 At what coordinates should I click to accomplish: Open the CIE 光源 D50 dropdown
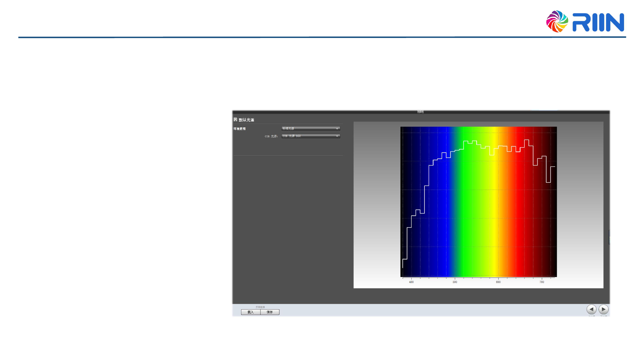311,136
